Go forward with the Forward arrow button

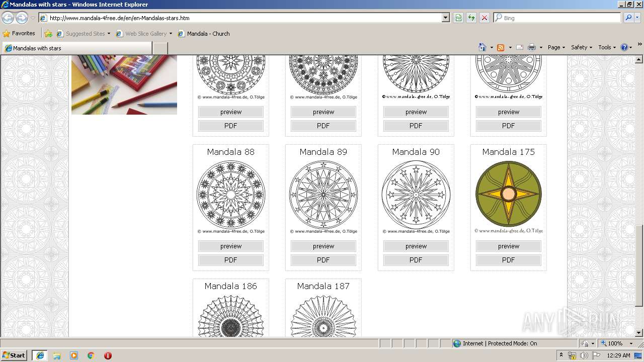pos(22,18)
